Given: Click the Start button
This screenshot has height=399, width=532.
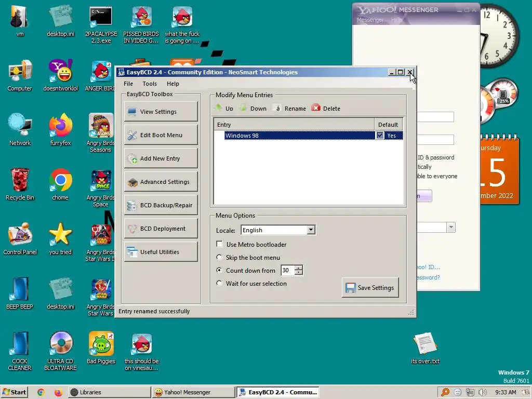Looking at the screenshot, I should point(14,392).
